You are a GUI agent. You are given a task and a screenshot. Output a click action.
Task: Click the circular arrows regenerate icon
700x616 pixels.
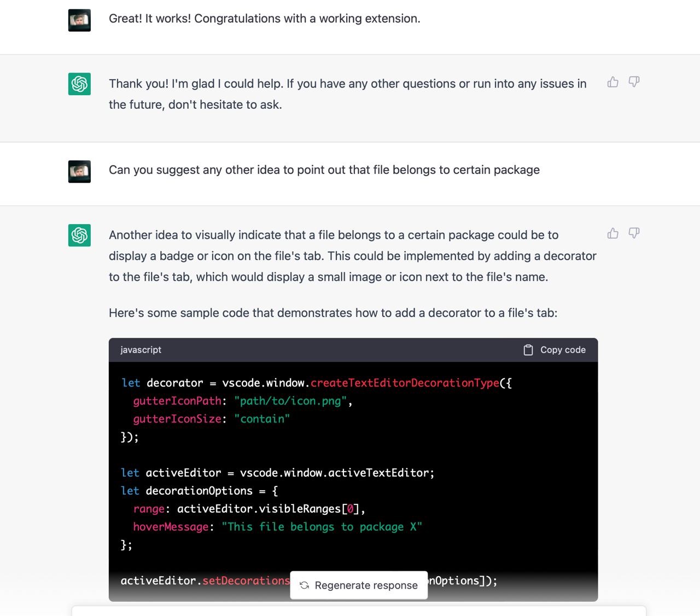tap(305, 585)
